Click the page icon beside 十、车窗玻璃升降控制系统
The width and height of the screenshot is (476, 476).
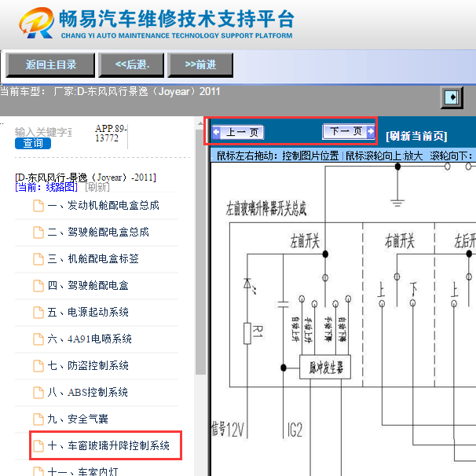coord(38,446)
